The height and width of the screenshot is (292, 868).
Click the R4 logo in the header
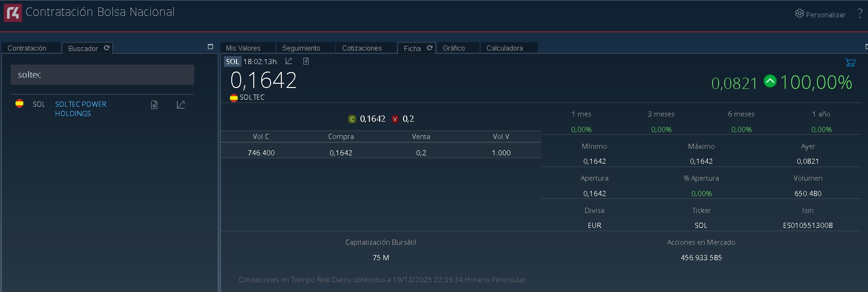click(x=13, y=13)
